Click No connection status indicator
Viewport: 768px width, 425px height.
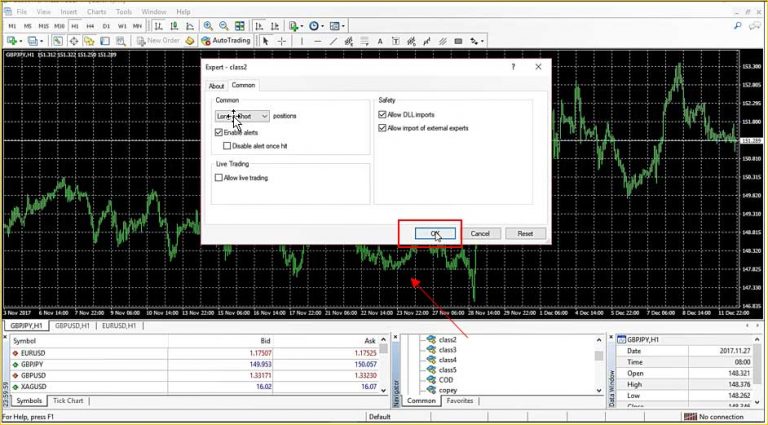tap(714, 417)
